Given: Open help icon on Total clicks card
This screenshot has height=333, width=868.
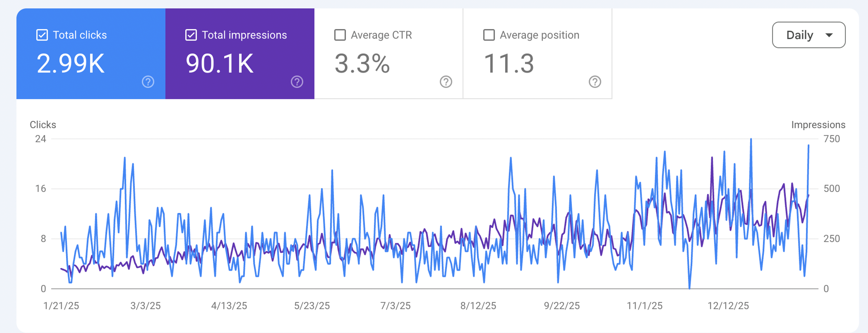Looking at the screenshot, I should point(148,82).
